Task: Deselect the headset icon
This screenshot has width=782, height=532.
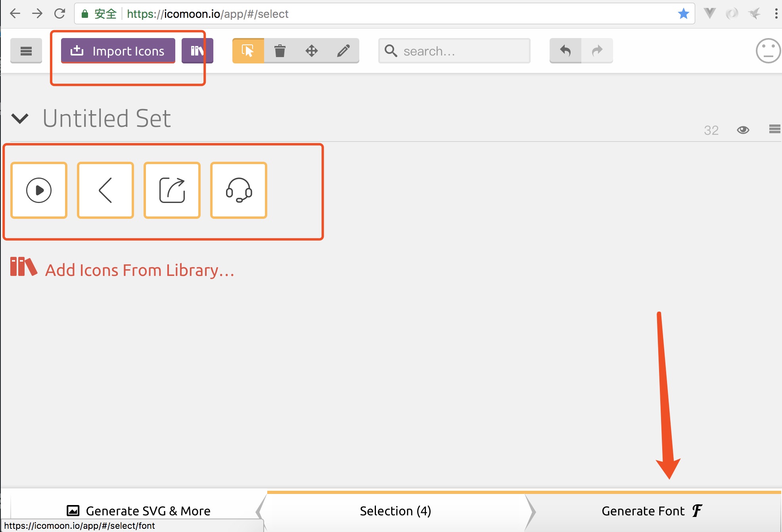Action: pyautogui.click(x=239, y=190)
